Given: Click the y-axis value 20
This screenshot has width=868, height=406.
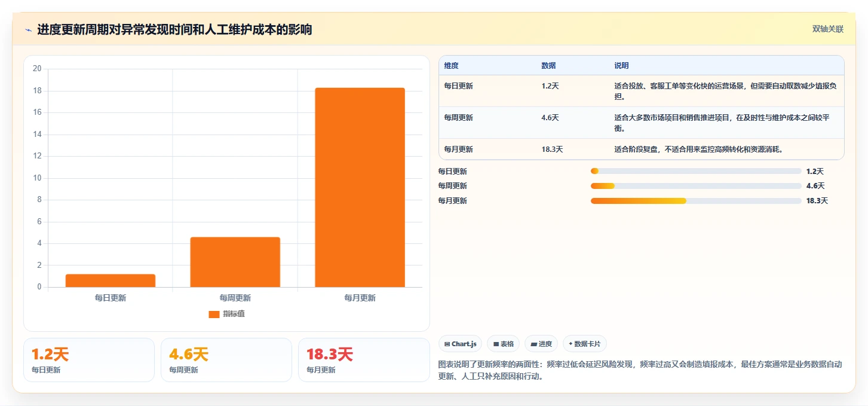Looking at the screenshot, I should [37, 69].
